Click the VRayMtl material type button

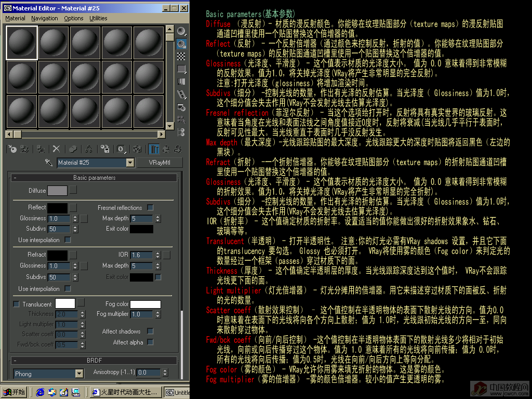tap(159, 163)
